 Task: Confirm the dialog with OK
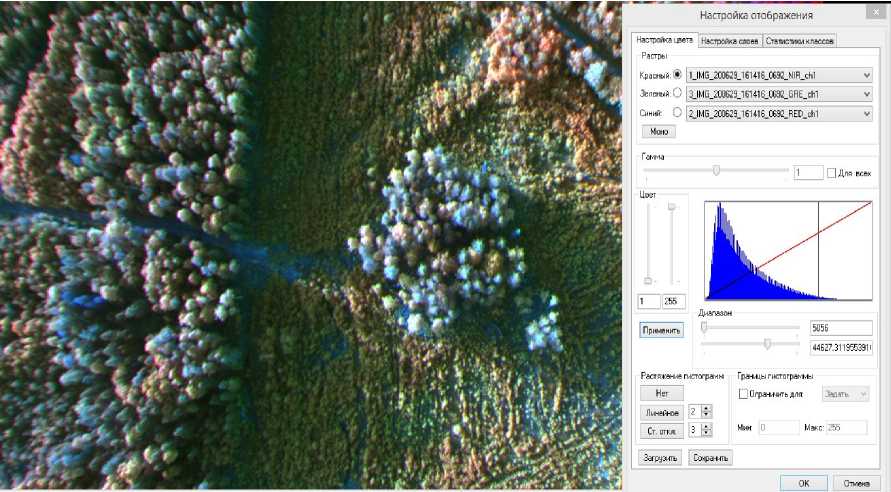point(804,483)
